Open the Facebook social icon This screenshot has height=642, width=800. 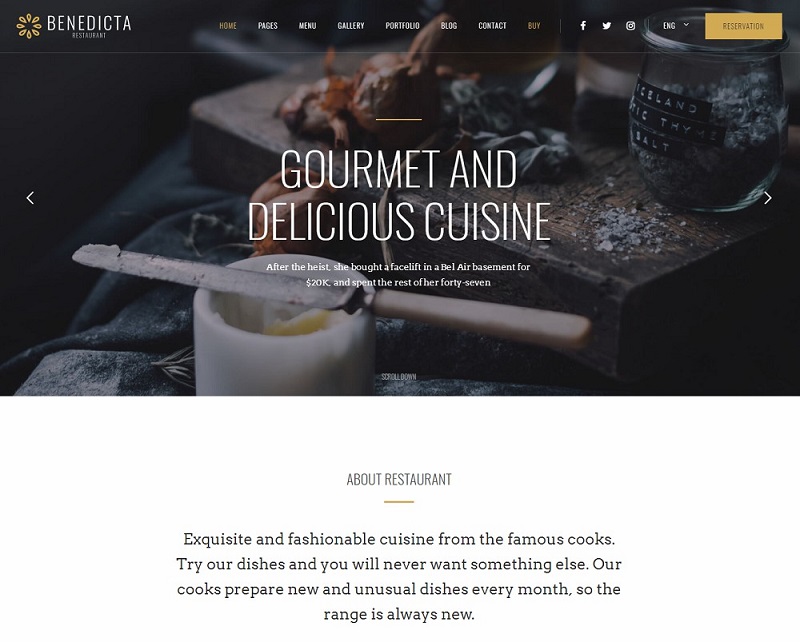(583, 26)
